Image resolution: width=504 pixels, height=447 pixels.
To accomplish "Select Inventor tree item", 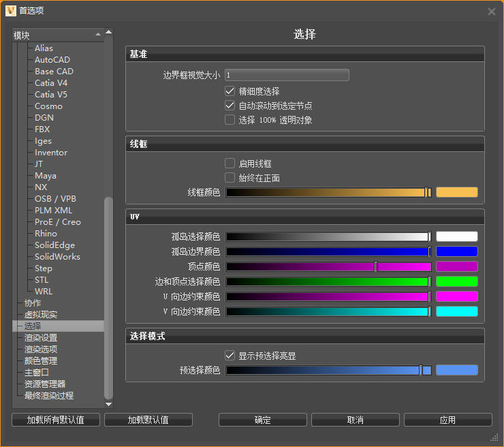I will coord(51,153).
